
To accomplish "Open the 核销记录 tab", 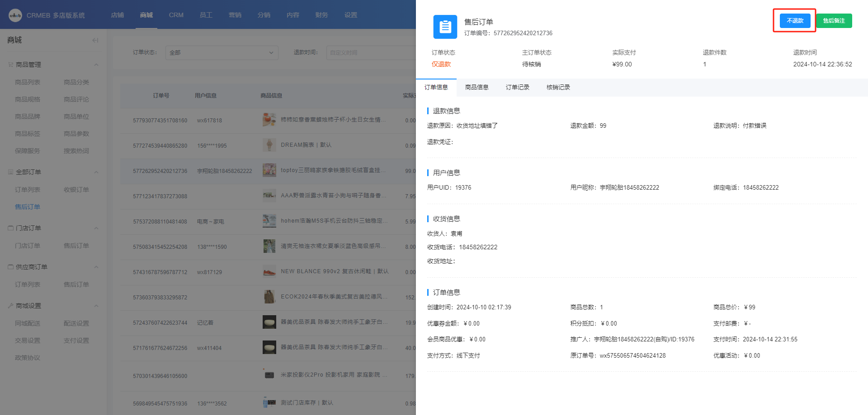I will pos(558,87).
